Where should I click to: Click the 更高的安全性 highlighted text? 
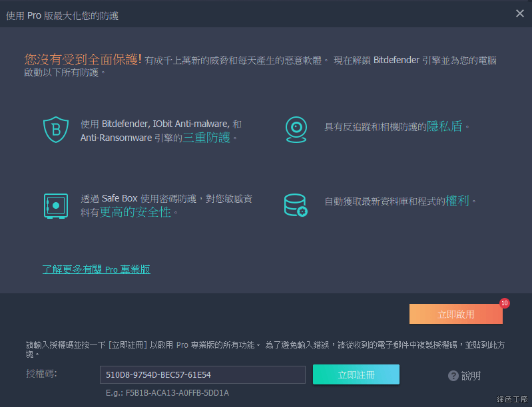(x=135, y=212)
